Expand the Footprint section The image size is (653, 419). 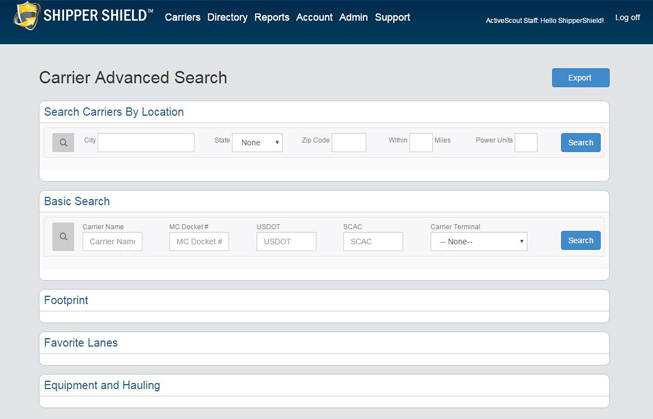pos(66,300)
